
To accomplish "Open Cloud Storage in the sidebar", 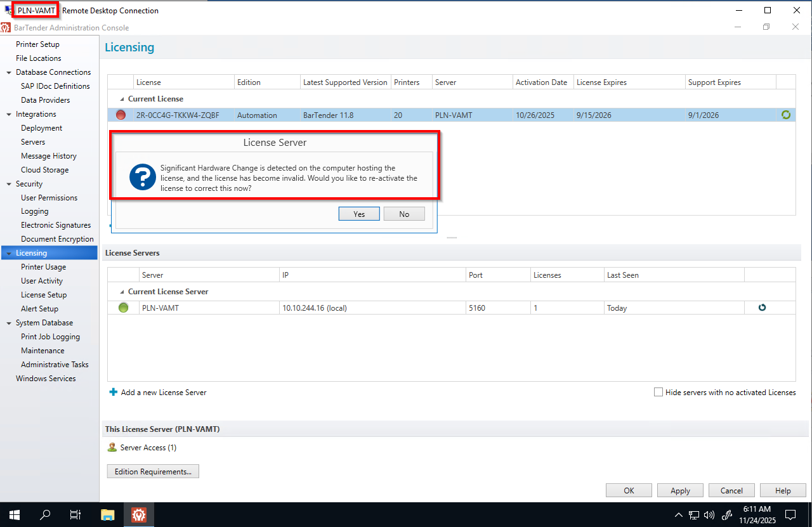I will coord(44,170).
